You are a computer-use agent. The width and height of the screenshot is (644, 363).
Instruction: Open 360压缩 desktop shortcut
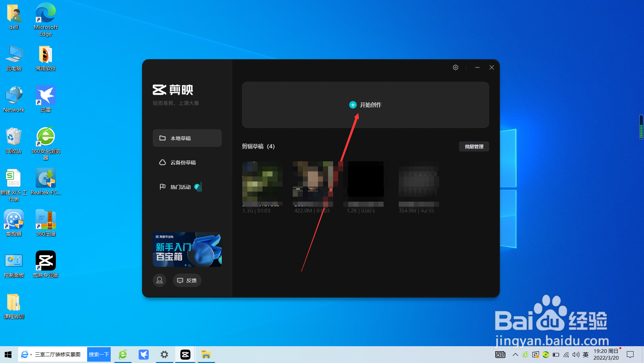point(46,224)
